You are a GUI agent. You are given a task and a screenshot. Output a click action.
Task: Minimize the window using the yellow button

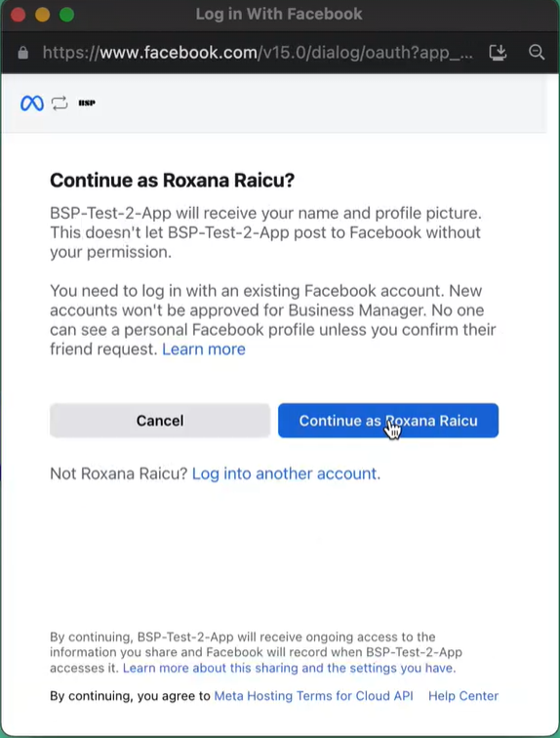pos(43,15)
